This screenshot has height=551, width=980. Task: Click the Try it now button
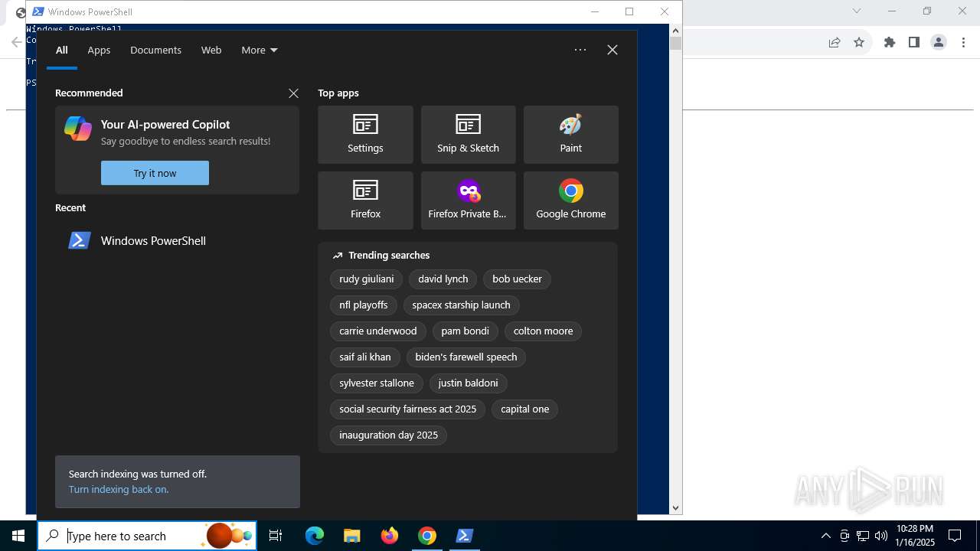155,173
